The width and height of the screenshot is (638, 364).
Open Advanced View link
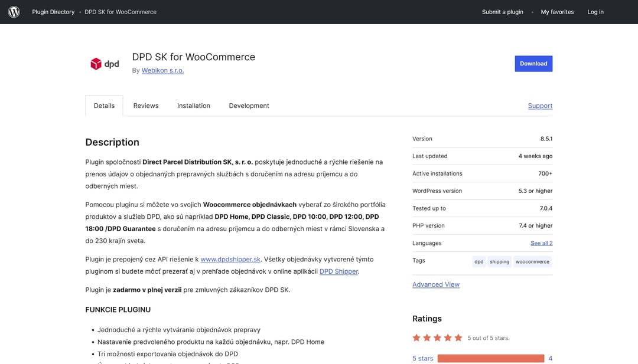[x=436, y=284]
